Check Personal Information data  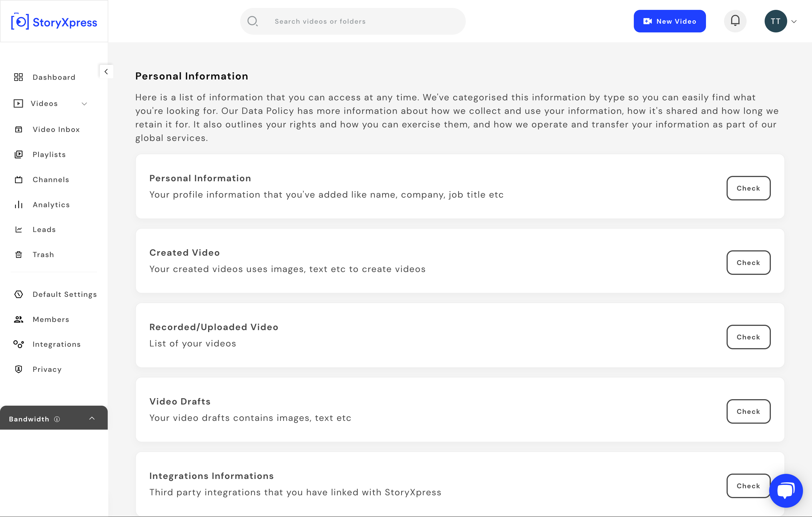click(x=748, y=188)
